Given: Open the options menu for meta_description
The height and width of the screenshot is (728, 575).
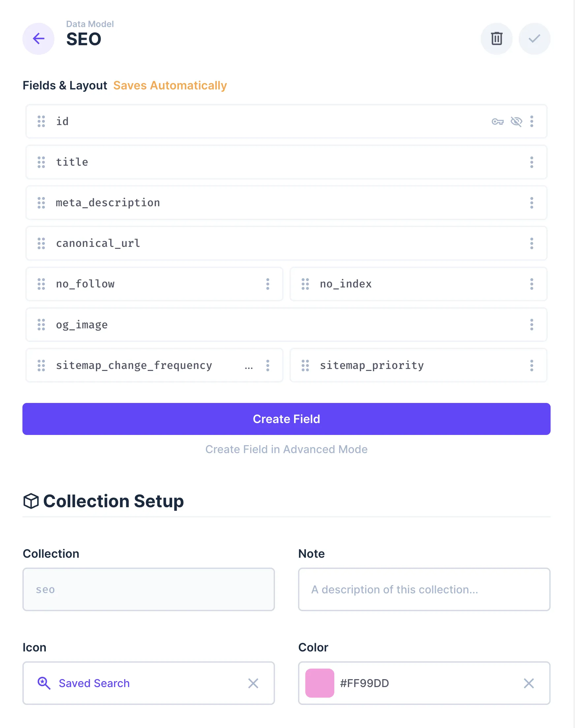Looking at the screenshot, I should [531, 203].
